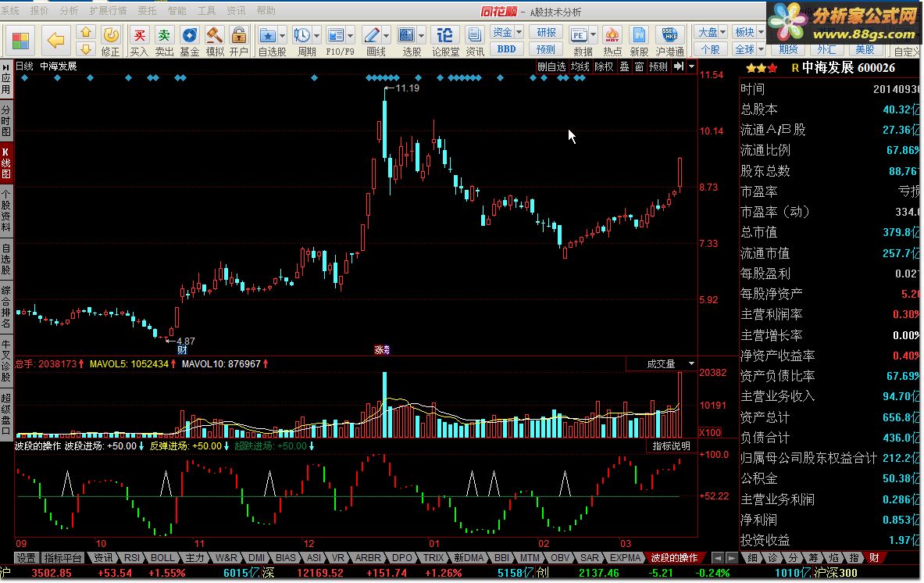
Task: Switch to the EXPMA indicator tab
Action: 625,558
